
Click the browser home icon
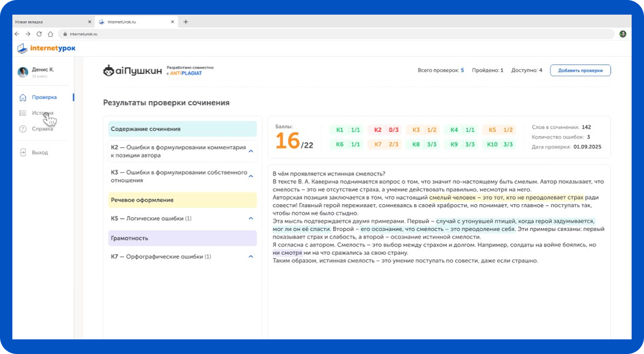point(50,34)
